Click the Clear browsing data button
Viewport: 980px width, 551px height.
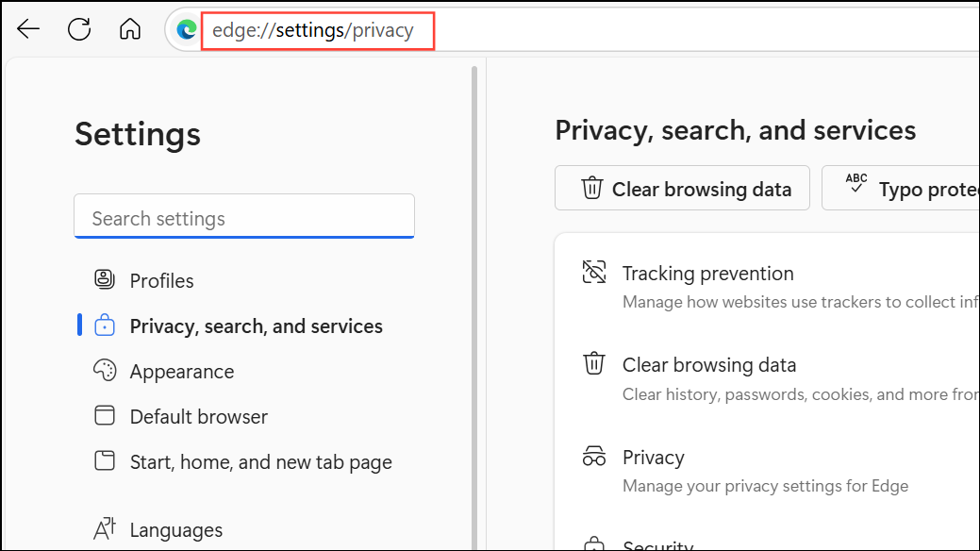tap(682, 188)
